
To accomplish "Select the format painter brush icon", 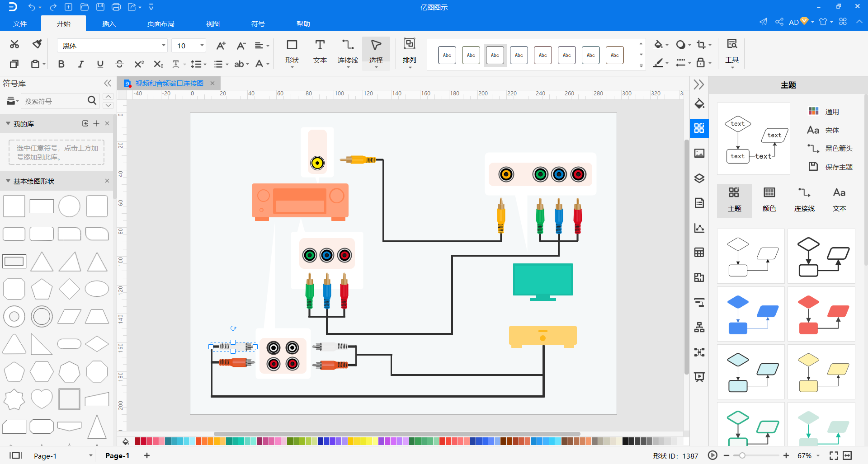I will 37,44.
